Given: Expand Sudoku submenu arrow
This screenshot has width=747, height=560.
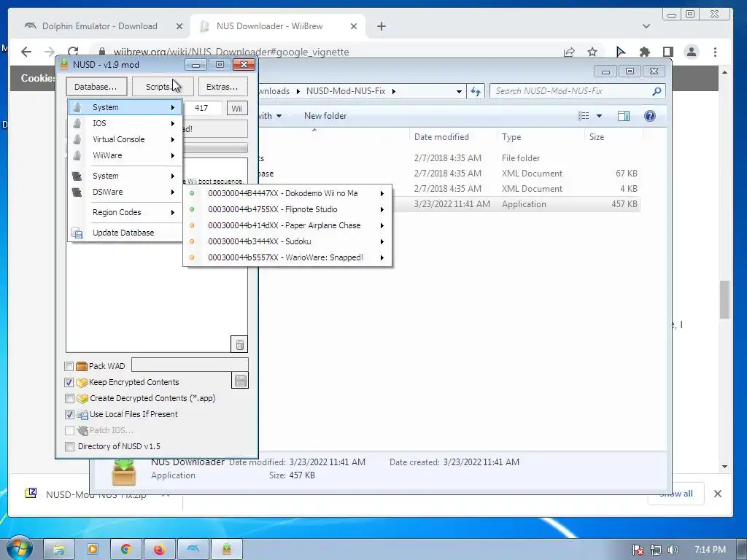Looking at the screenshot, I should (x=382, y=241).
